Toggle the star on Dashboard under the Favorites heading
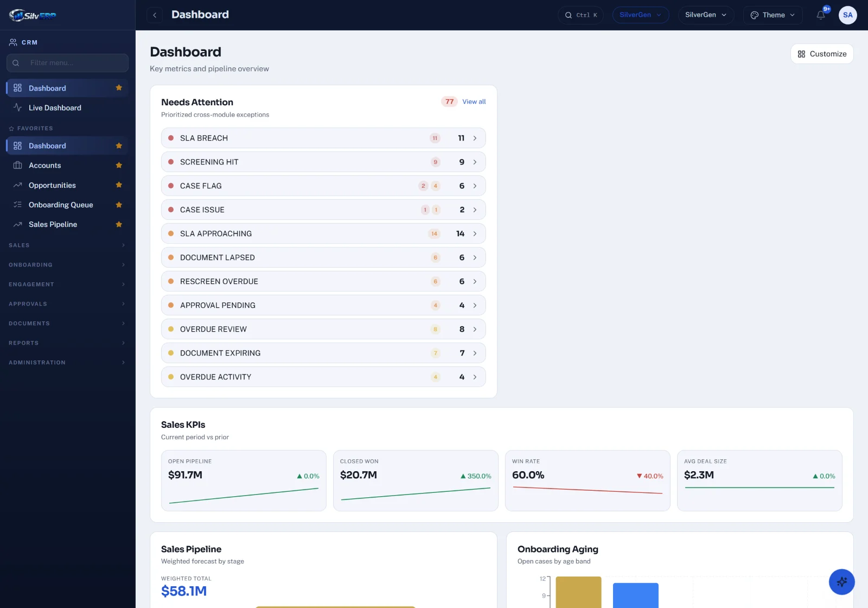The image size is (868, 608). [119, 145]
